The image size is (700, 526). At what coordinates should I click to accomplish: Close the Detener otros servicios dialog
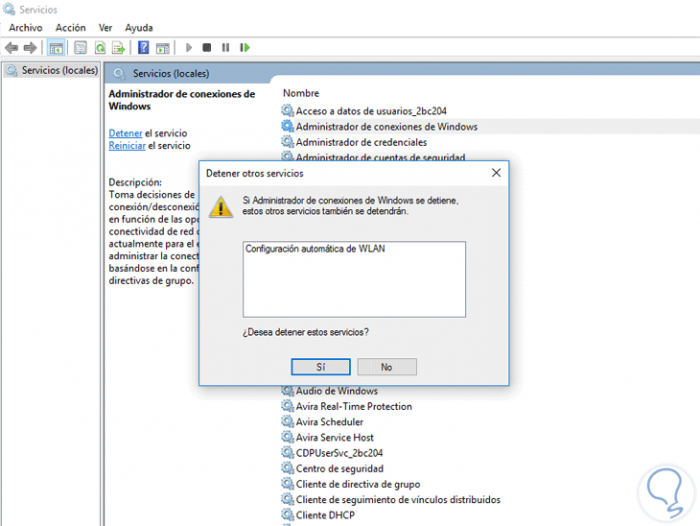496,173
